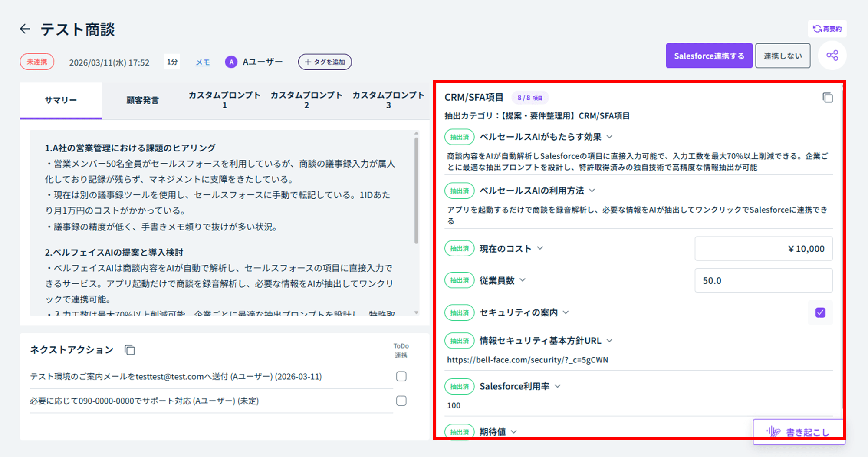
Task: Click the 従業員数 input field
Action: 763,280
